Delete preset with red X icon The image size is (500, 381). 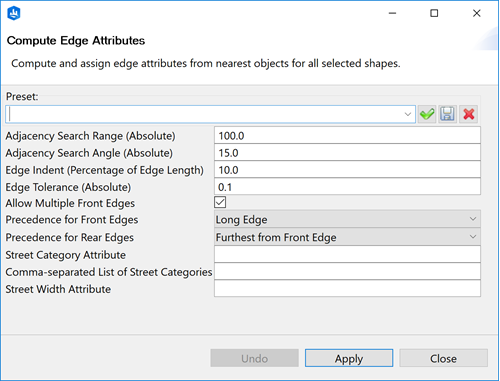(468, 114)
